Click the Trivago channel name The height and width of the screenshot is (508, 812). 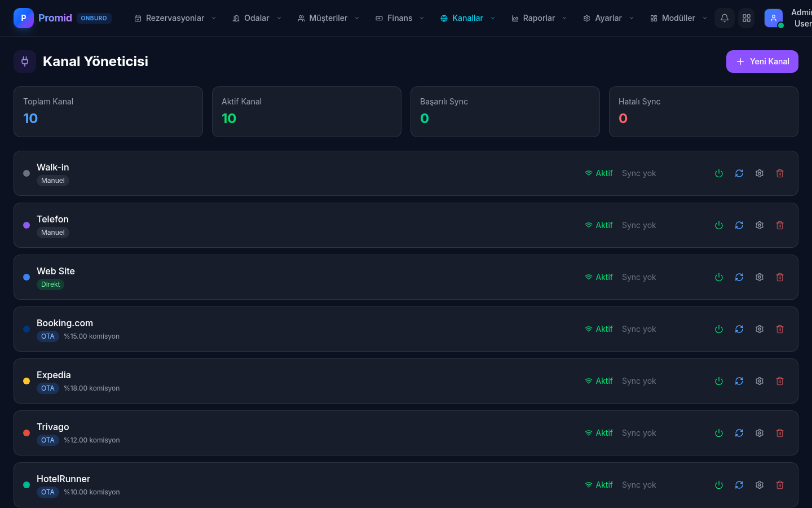[53, 427]
